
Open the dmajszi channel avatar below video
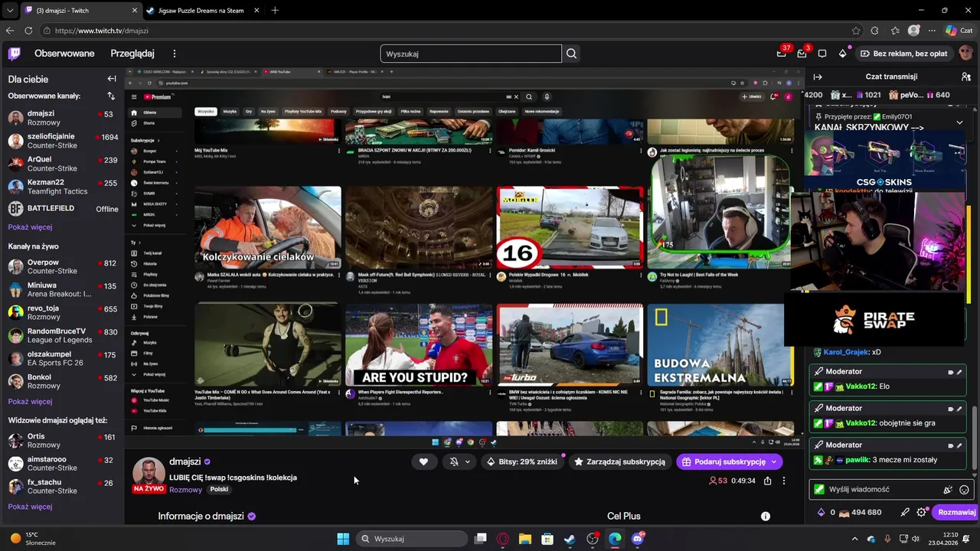coord(149,474)
